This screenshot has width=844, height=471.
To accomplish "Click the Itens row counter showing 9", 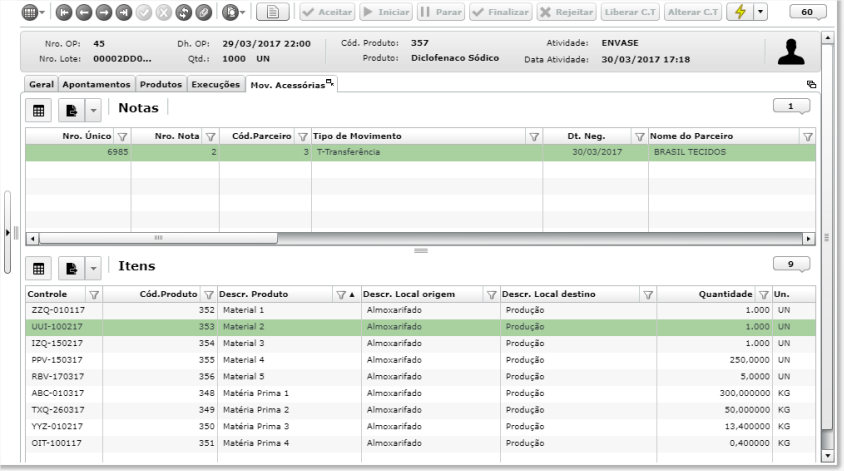I will 791,264.
